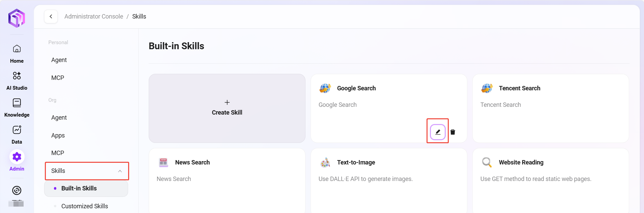This screenshot has height=213, width=644.
Task: Collapse the Skills menu chevron
Action: [120, 171]
